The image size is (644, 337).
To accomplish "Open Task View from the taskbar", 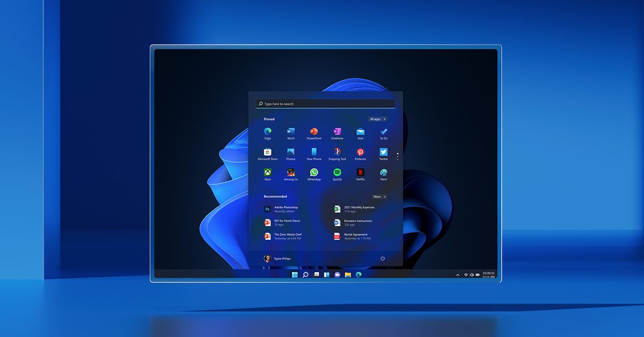I will [x=318, y=274].
